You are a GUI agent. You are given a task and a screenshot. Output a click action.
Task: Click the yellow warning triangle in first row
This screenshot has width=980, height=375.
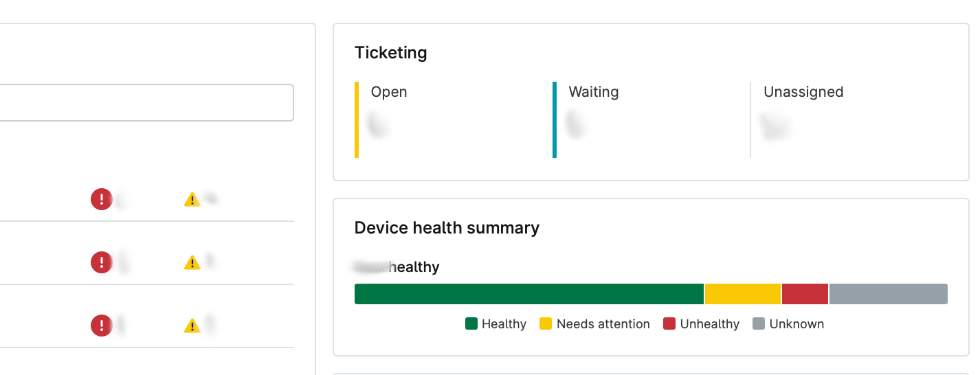coord(192,200)
